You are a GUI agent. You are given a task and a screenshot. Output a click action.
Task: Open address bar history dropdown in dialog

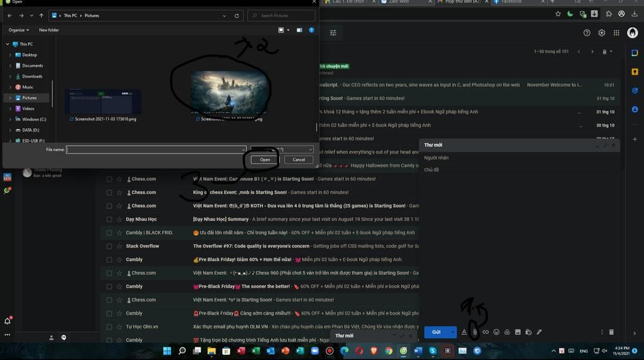tap(225, 16)
